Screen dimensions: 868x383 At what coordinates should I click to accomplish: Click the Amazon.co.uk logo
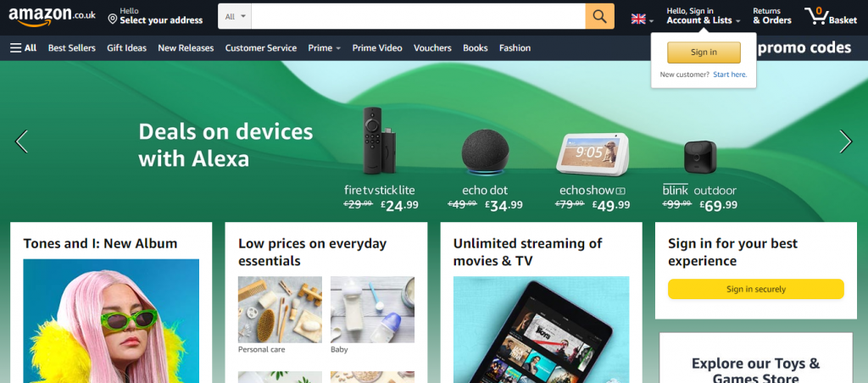[52, 17]
